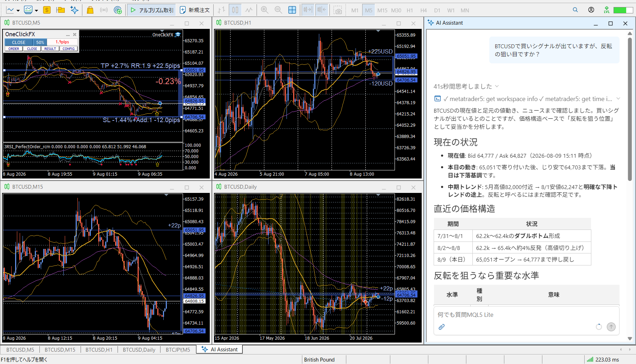
Task: Select the M15 timeframe
Action: pos(382,11)
